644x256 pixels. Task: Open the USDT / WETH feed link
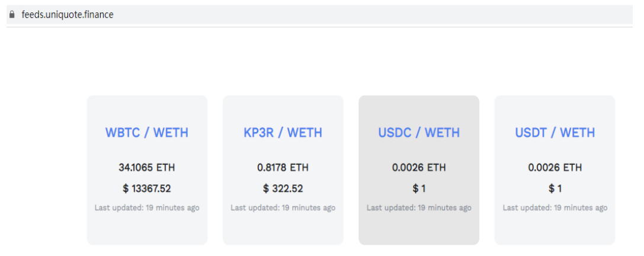(x=555, y=133)
